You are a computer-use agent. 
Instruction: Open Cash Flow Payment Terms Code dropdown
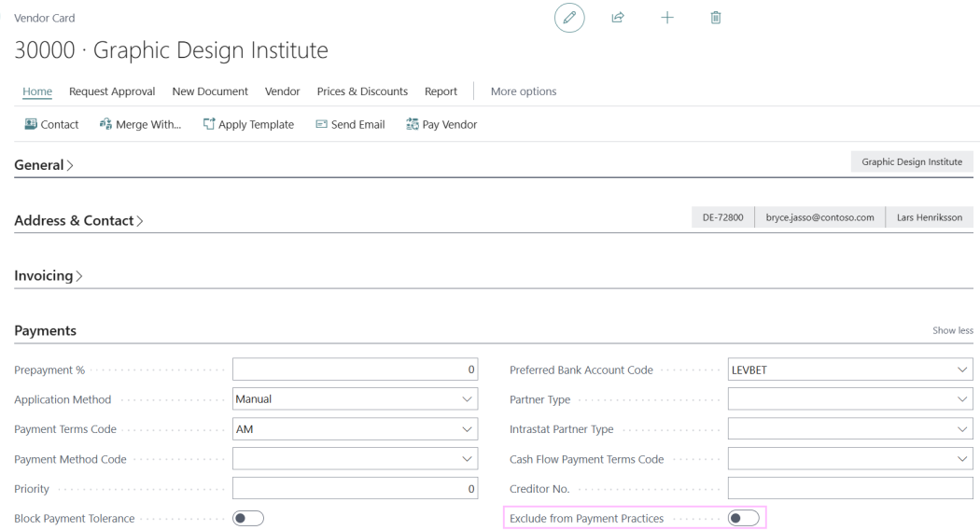[x=962, y=459]
